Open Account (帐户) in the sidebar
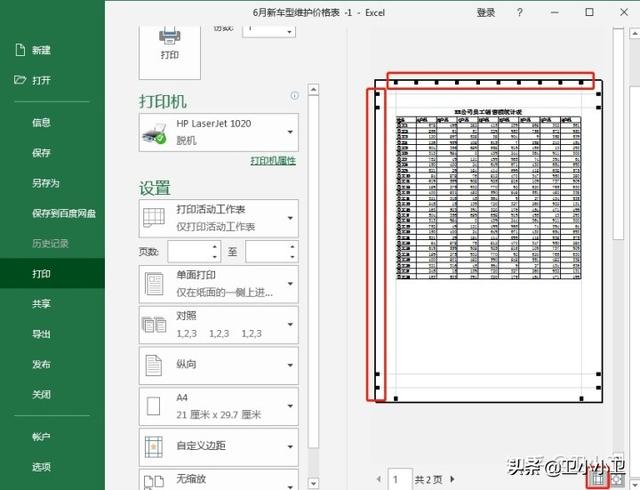640x490 pixels. 41,437
